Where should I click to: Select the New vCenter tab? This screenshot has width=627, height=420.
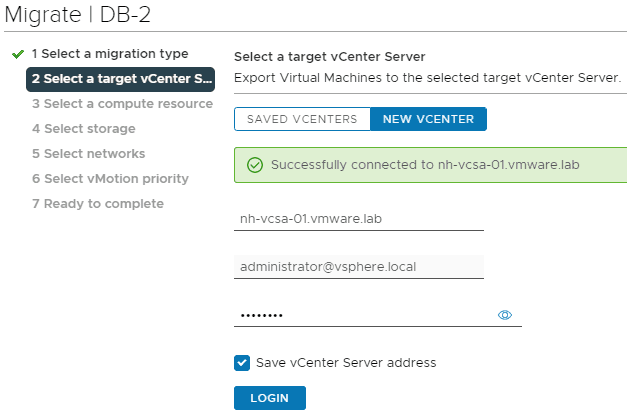(x=428, y=119)
